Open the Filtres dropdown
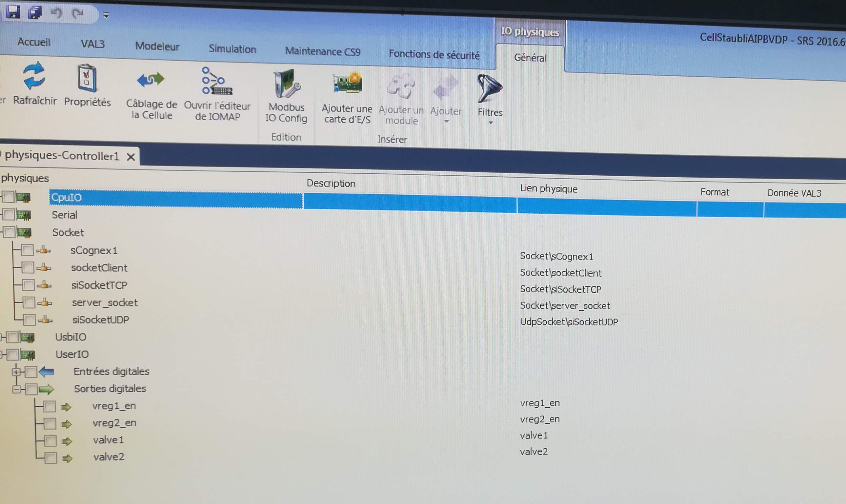Viewport: 846px width, 504px height. [x=490, y=115]
